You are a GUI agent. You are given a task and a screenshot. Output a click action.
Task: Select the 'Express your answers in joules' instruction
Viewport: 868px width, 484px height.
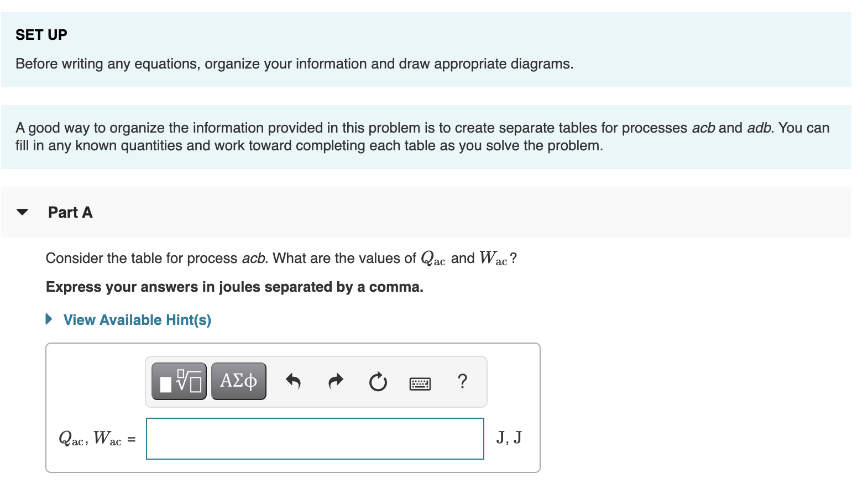point(234,287)
